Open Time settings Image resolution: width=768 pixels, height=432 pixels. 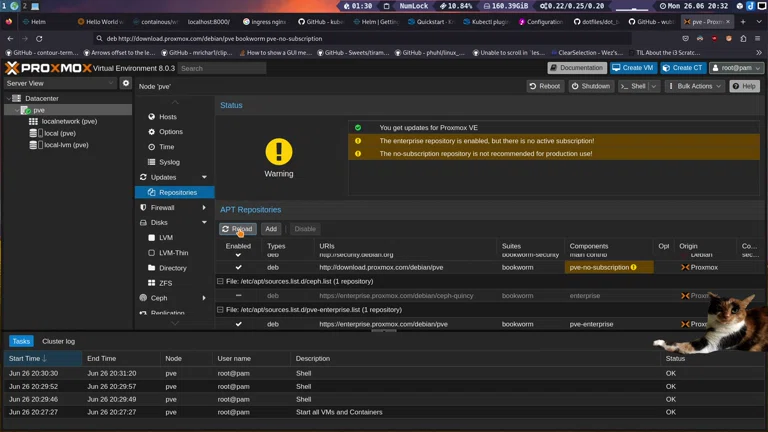(x=166, y=146)
